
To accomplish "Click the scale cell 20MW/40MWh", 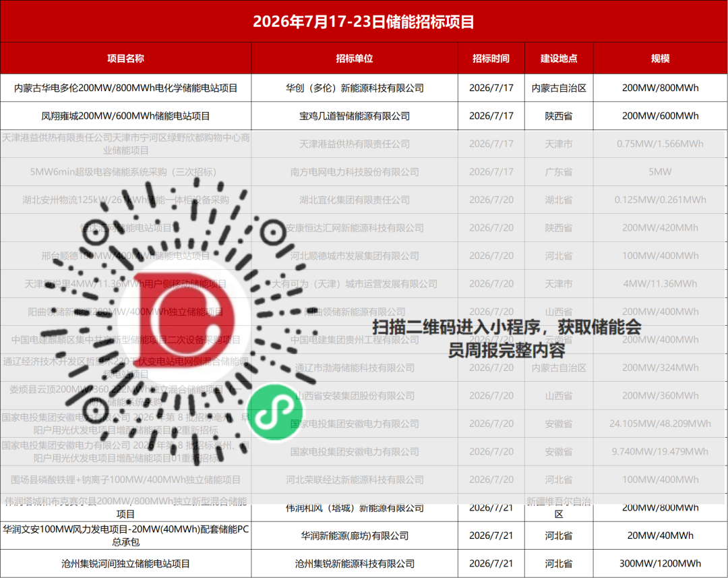I will 660,536.
